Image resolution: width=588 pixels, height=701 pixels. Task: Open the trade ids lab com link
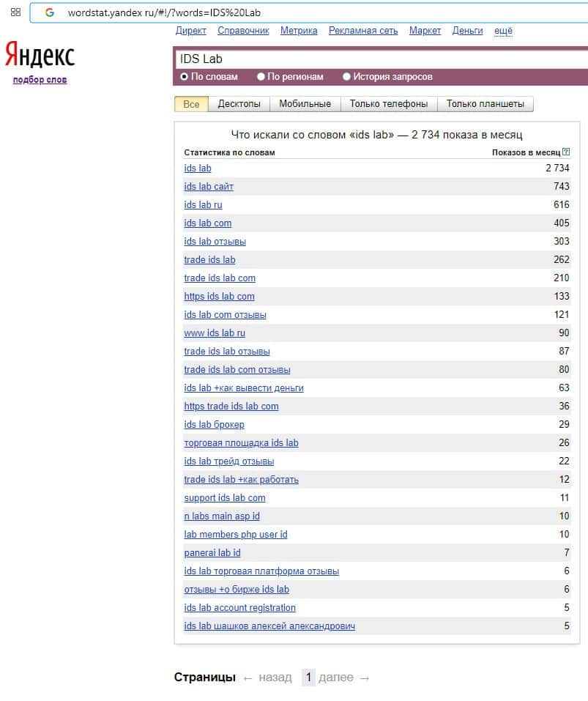220,278
